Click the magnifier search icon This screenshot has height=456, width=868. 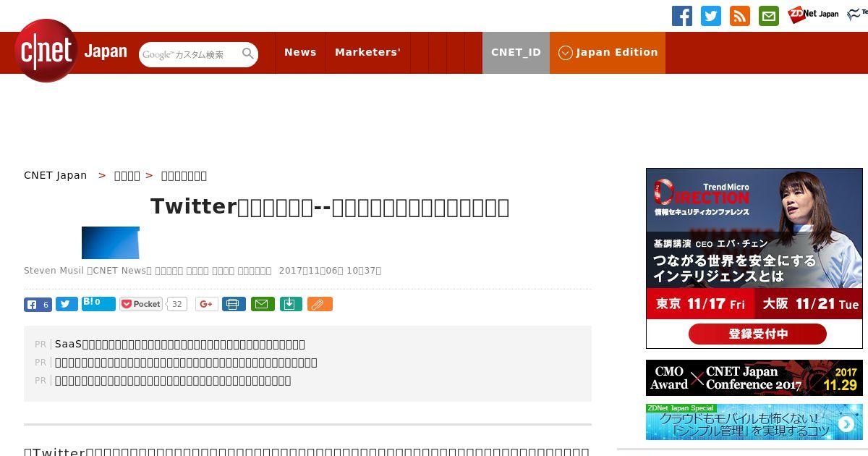click(x=248, y=54)
